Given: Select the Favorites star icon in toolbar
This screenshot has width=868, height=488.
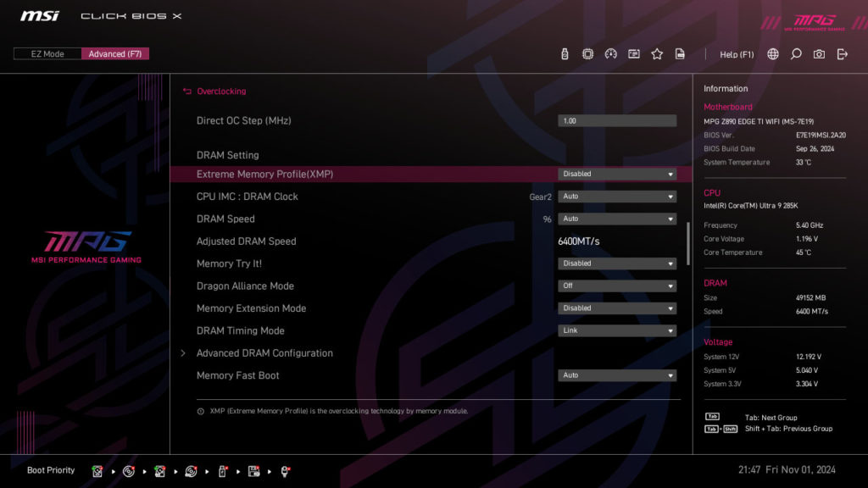Looking at the screenshot, I should point(657,53).
